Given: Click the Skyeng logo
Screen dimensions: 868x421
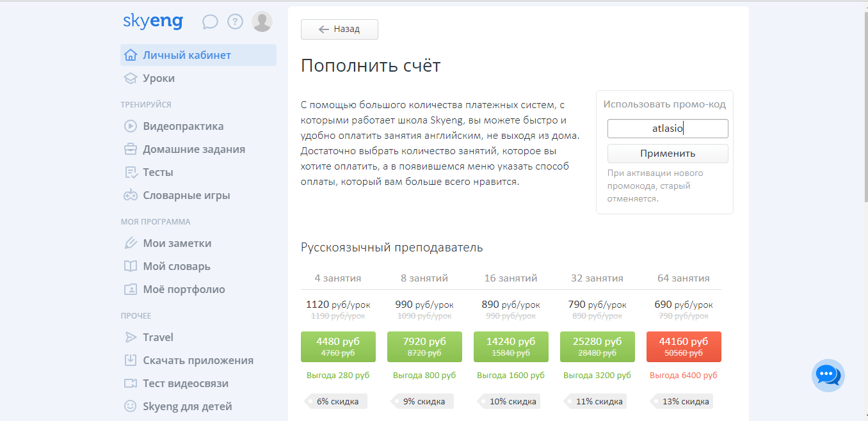Looking at the screenshot, I should point(153,22).
